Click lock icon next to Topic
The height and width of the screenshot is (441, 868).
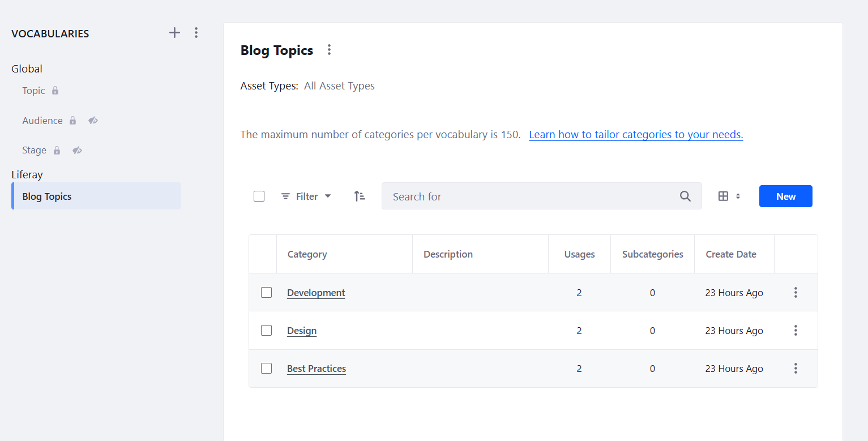point(55,91)
